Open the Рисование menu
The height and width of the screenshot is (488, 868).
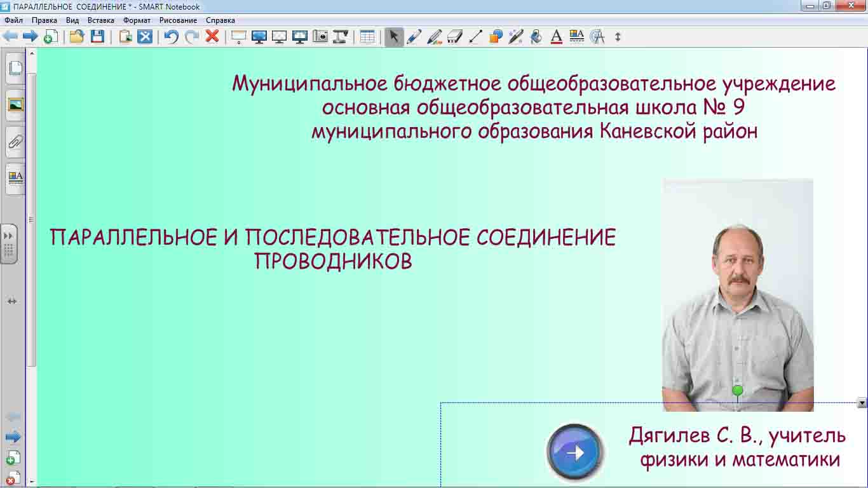click(179, 20)
